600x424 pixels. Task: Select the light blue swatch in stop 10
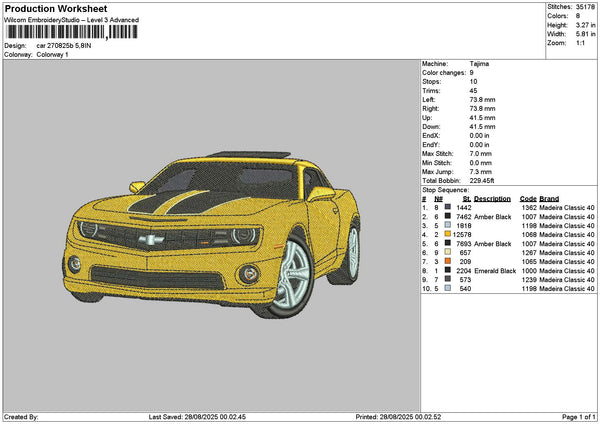(447, 288)
